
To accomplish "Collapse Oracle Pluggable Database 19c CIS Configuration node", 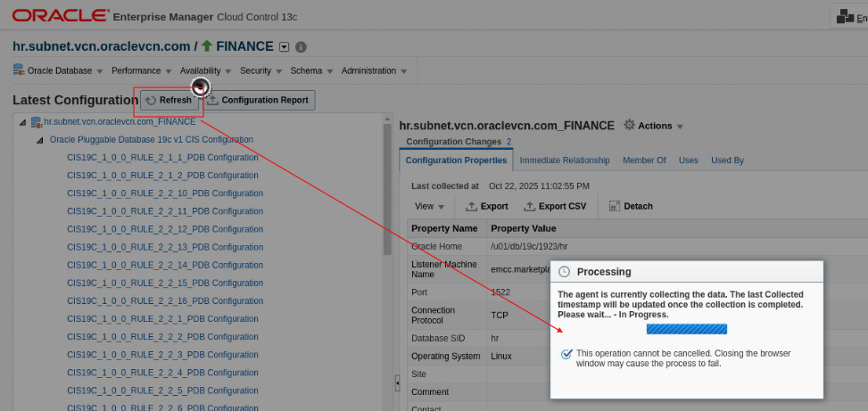I will pyautogui.click(x=39, y=140).
